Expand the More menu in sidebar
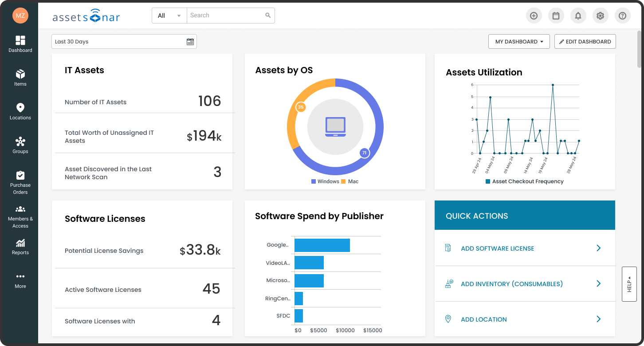The width and height of the screenshot is (644, 346). (x=20, y=280)
